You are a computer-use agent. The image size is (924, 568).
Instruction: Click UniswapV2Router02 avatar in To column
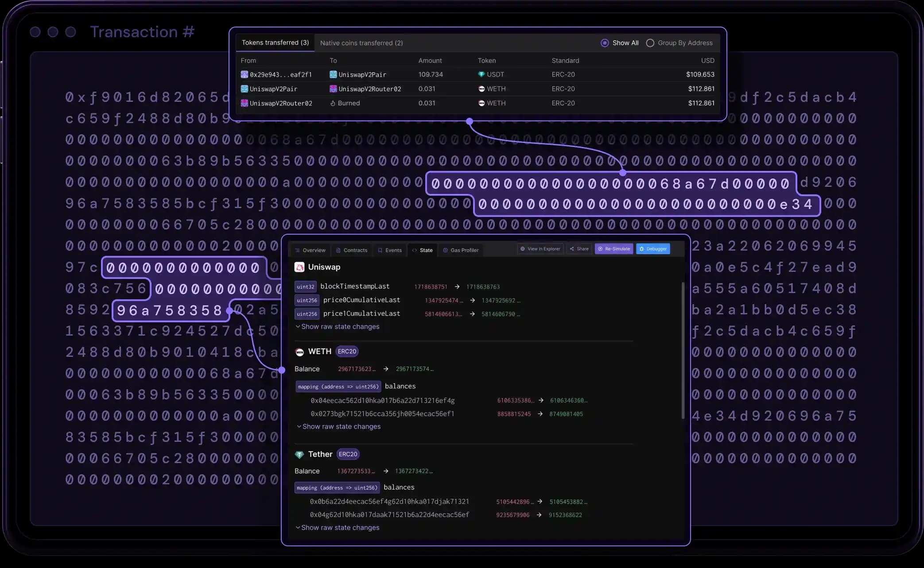pyautogui.click(x=333, y=89)
